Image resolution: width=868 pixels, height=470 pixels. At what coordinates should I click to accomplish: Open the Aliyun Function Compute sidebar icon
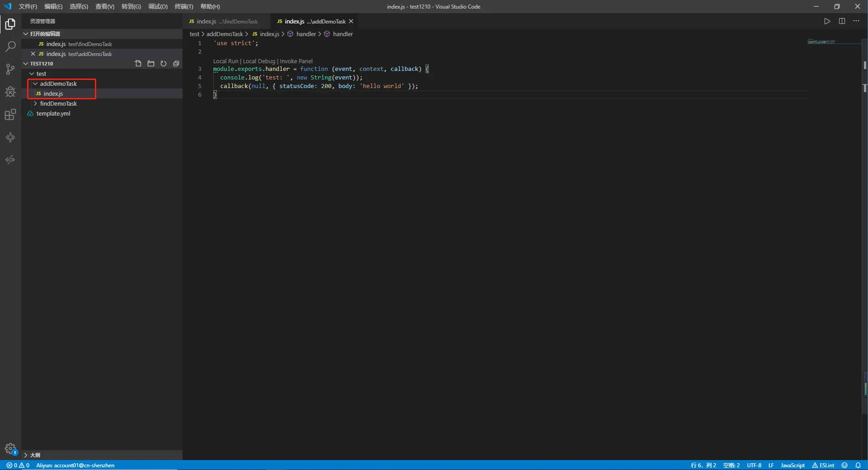(x=10, y=160)
